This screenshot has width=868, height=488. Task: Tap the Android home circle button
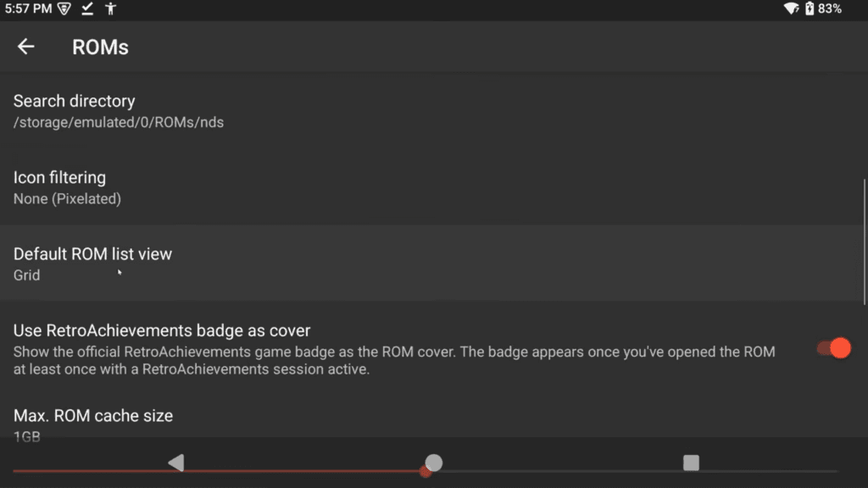coord(433,463)
